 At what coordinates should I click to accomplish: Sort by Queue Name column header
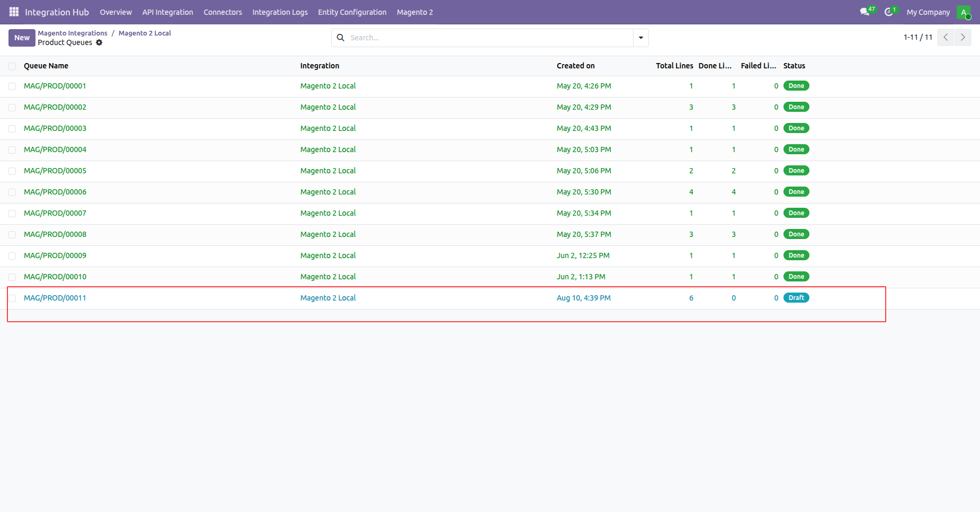[x=46, y=66]
